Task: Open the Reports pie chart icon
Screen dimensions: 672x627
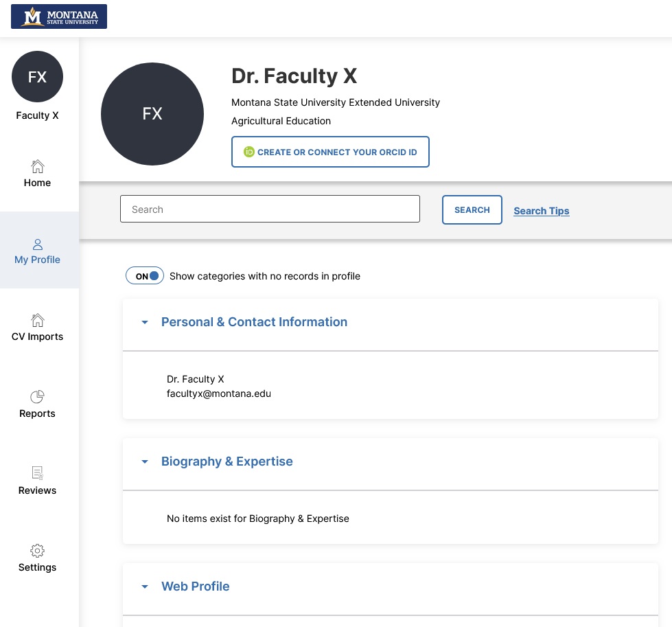Action: (37, 397)
